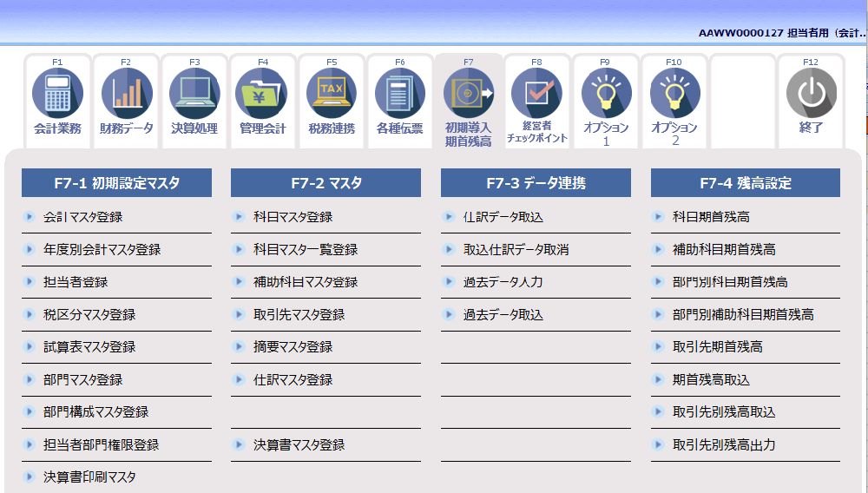The image size is (868, 493).
Task: Open the F10 オプション2 lightbulb icon
Action: click(x=674, y=93)
